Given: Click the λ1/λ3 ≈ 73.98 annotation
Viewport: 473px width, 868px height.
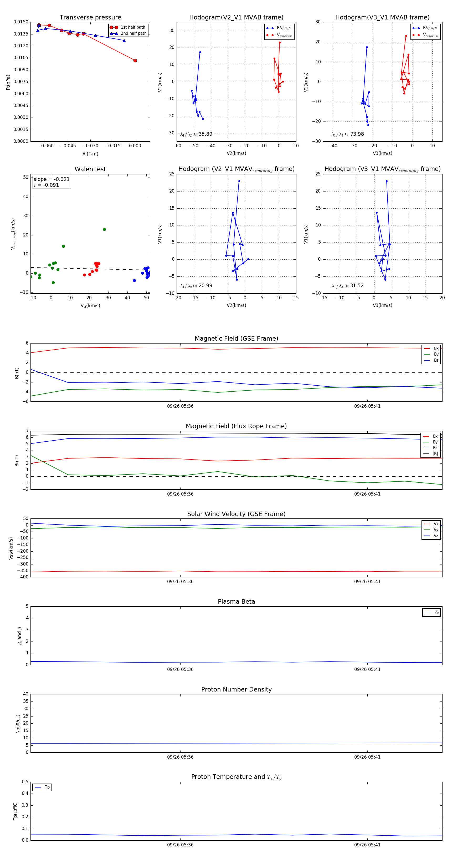Looking at the screenshot, I should [347, 134].
